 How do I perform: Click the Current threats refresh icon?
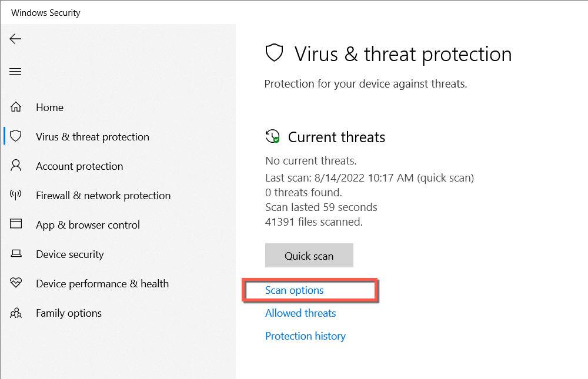point(272,137)
